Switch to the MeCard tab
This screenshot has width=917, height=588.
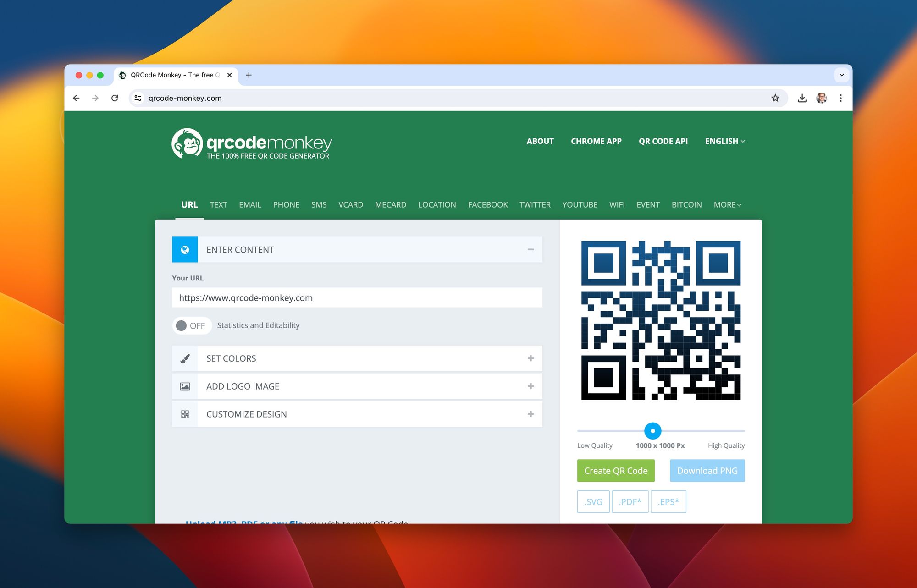pyautogui.click(x=391, y=205)
